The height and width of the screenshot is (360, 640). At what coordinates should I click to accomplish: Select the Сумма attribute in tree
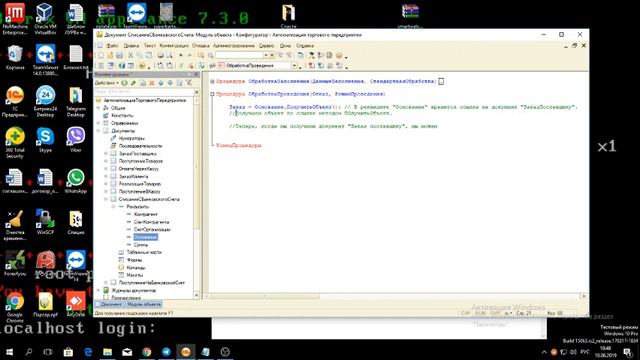(x=141, y=245)
